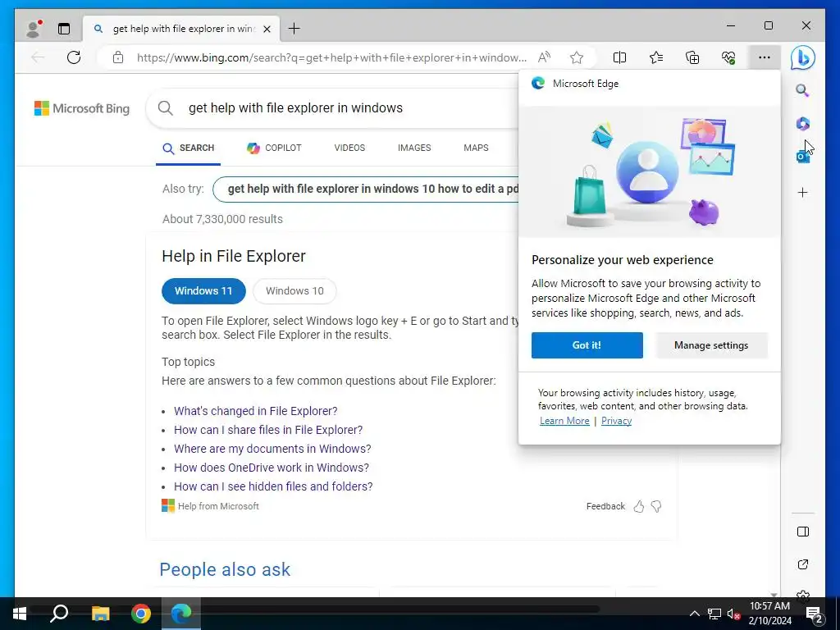Refresh the current page
This screenshot has height=630, width=840.
[x=74, y=57]
